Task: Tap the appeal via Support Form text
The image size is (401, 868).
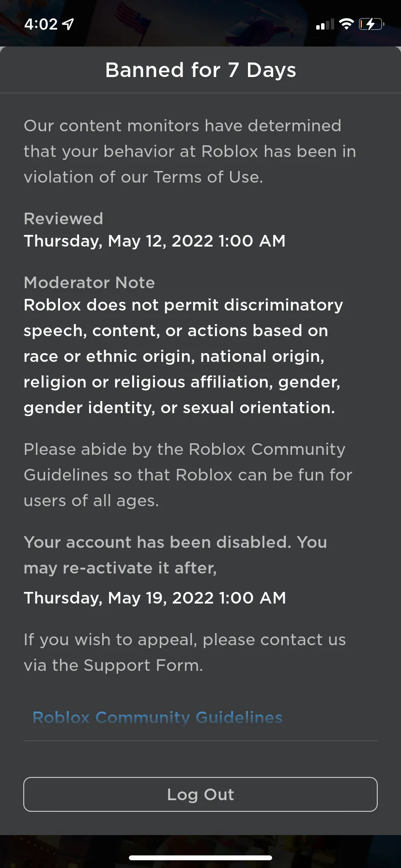Action: [185, 652]
